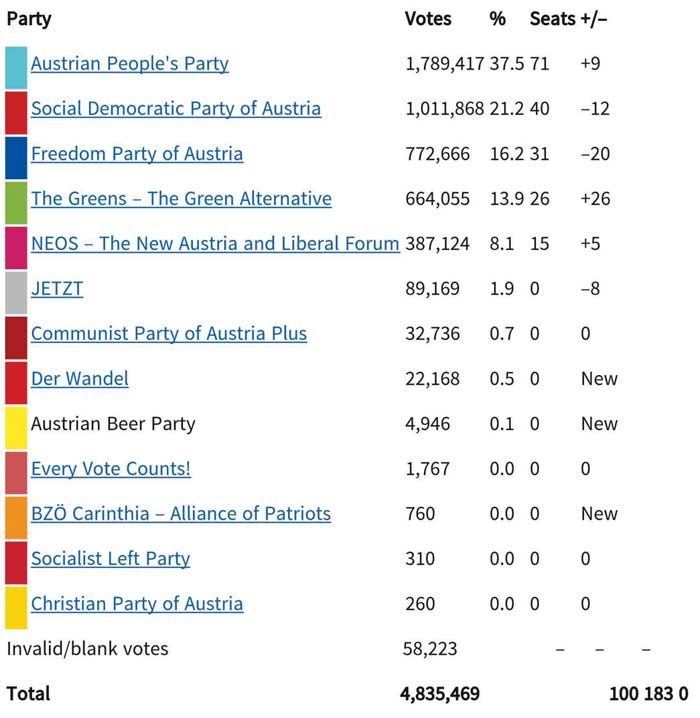700x718 pixels.
Task: Click the Votes column header
Action: (428, 19)
